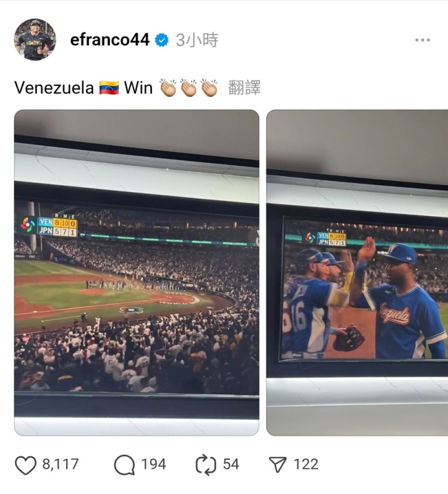
Task: Click the 54 reposts count
Action: [231, 464]
